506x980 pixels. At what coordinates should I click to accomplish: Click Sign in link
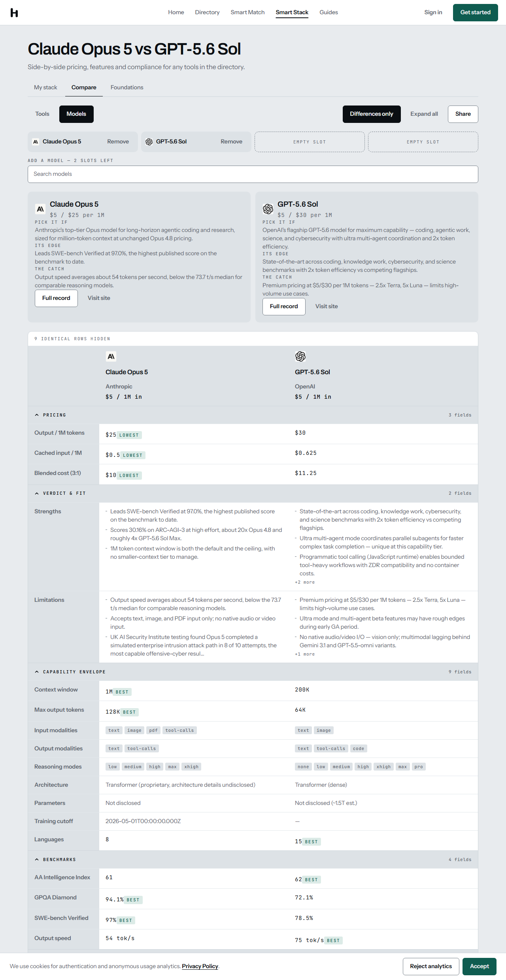(433, 12)
